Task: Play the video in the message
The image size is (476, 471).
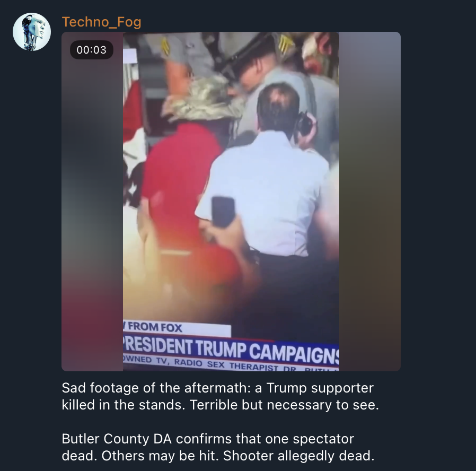Action: (231, 202)
